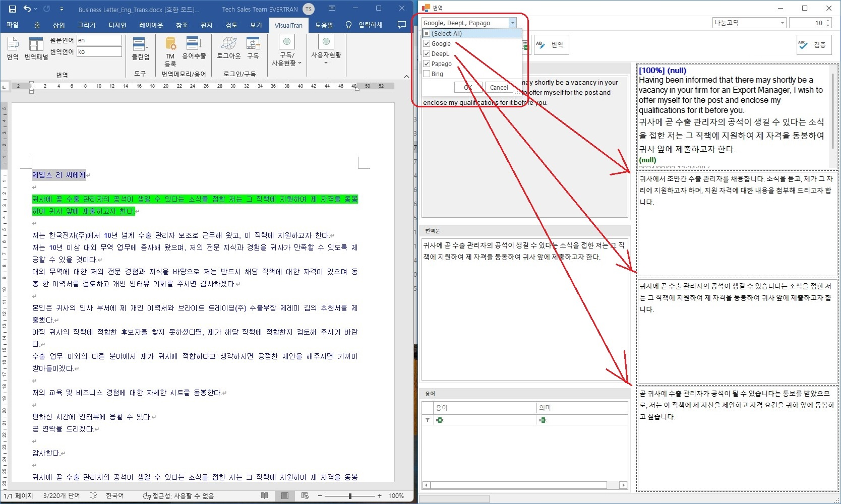
Task: Open the 사용자현황 dropdown button
Action: point(326,49)
